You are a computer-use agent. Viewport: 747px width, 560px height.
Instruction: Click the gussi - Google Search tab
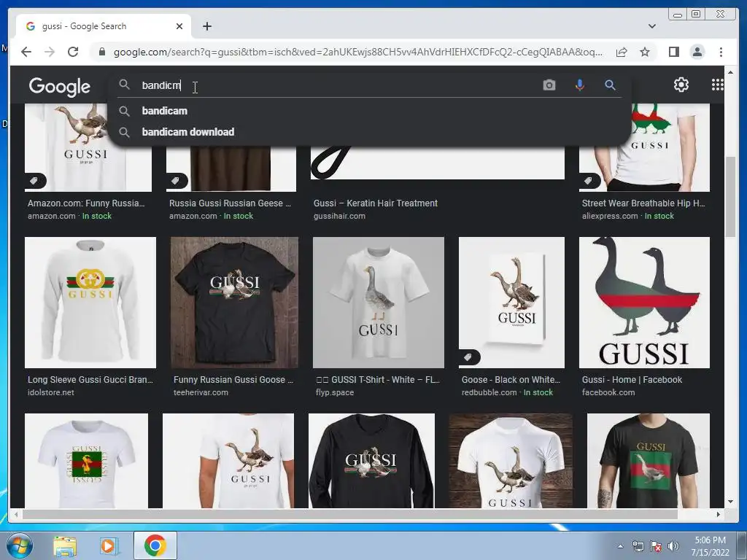tap(104, 26)
